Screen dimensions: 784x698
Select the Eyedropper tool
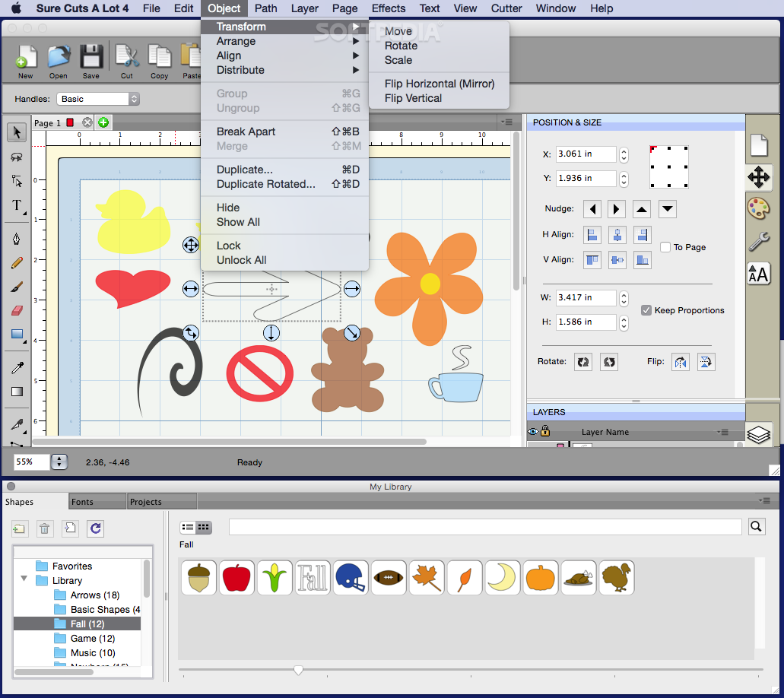[x=17, y=369]
